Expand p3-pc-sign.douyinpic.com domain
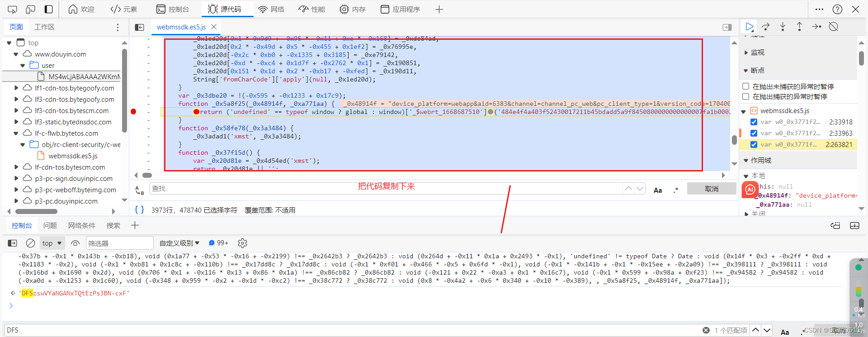Image resolution: width=868 pixels, height=337 pixels. point(16,179)
